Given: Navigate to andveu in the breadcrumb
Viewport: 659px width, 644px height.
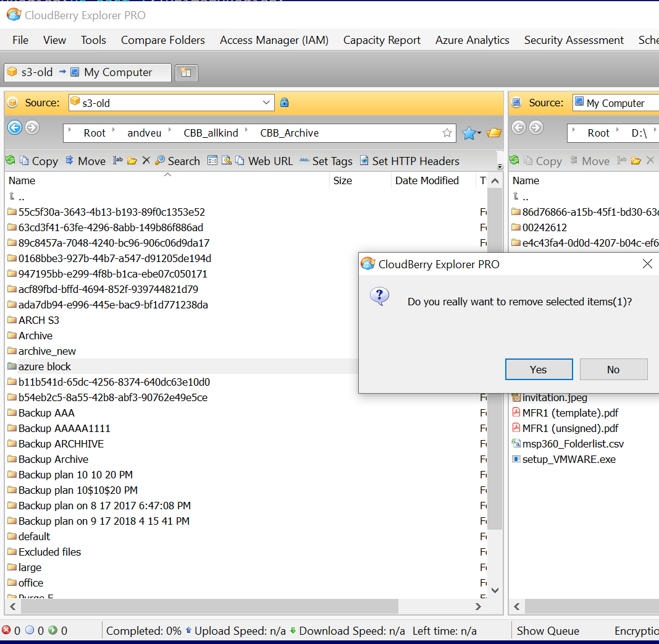Looking at the screenshot, I should (144, 133).
